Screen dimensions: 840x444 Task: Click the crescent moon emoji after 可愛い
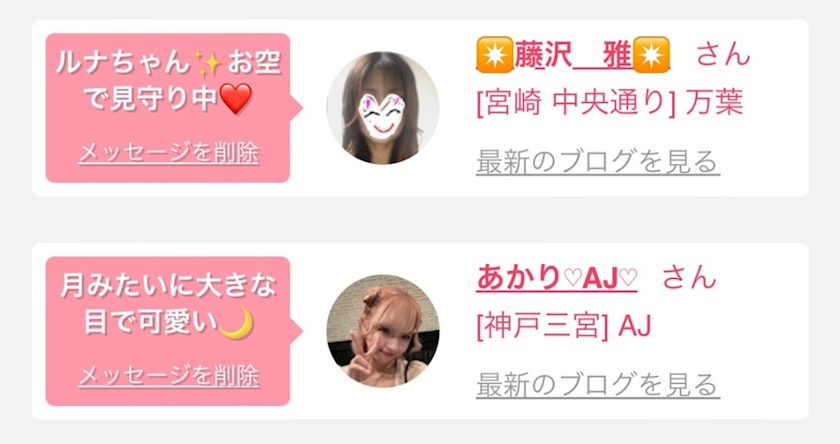236,322
